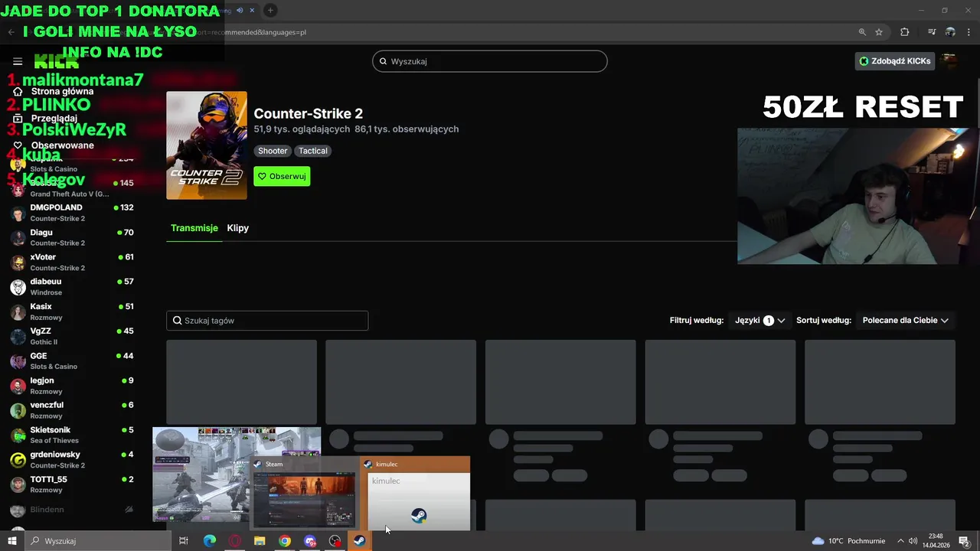Open the Windows Start menu
This screenshot has width=980, height=551.
pos(11,541)
